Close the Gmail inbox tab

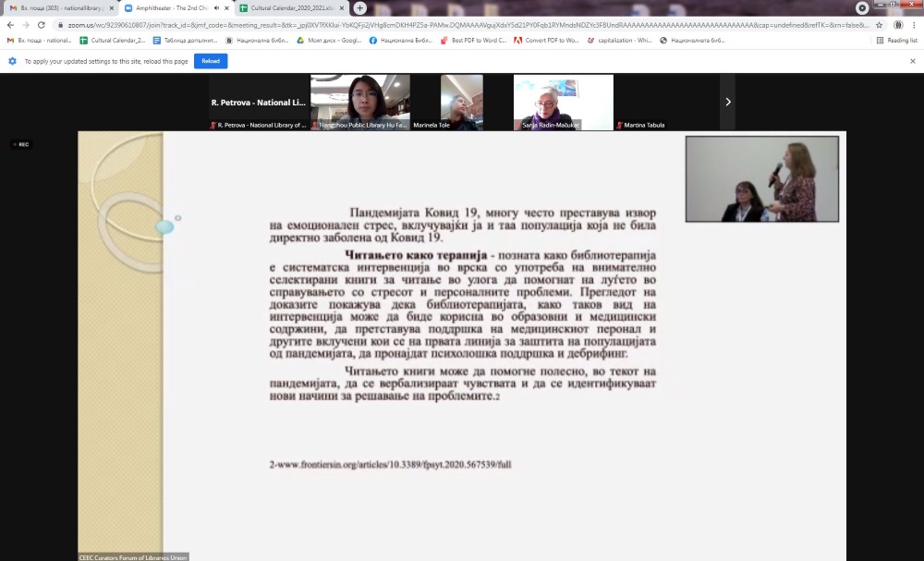click(x=112, y=8)
